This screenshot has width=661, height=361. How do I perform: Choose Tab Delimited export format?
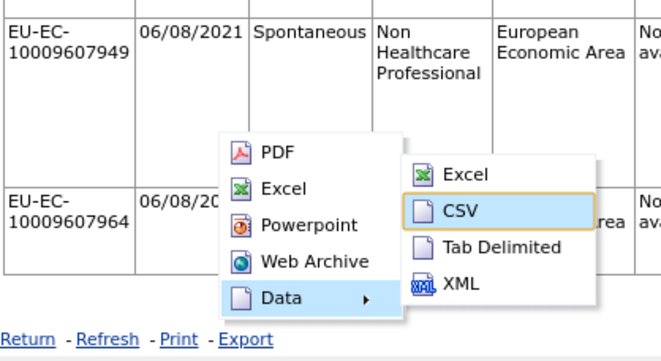[x=499, y=248]
